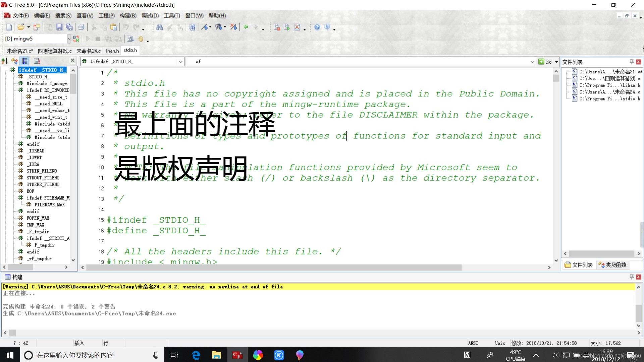The height and width of the screenshot is (362, 644).
Task: Open dropdown arrow next to Open folder icon
Action: pos(29,27)
